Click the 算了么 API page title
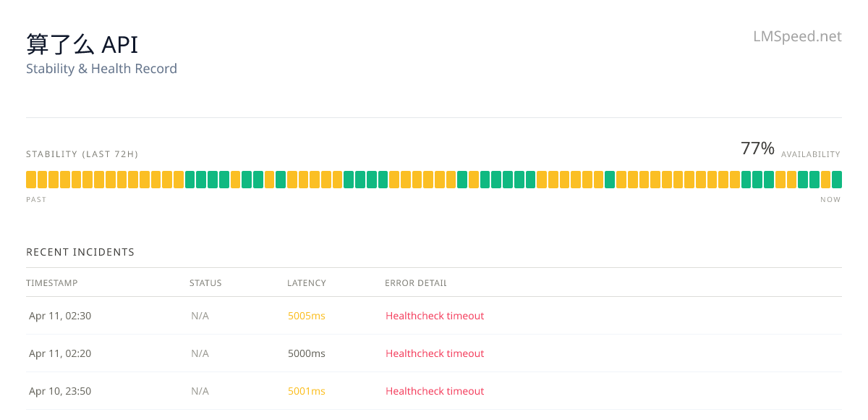Image resolution: width=868 pixels, height=420 pixels. [82, 44]
